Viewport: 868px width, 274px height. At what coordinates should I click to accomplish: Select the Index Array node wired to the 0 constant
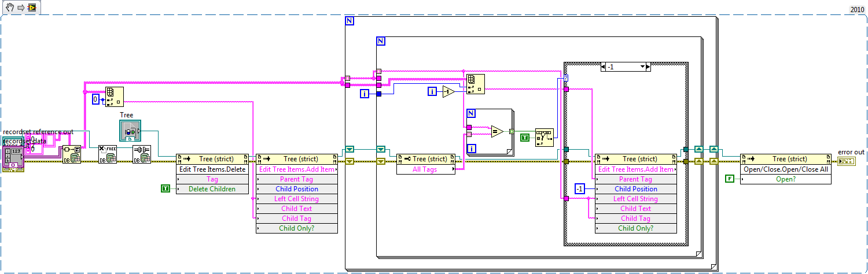[114, 97]
